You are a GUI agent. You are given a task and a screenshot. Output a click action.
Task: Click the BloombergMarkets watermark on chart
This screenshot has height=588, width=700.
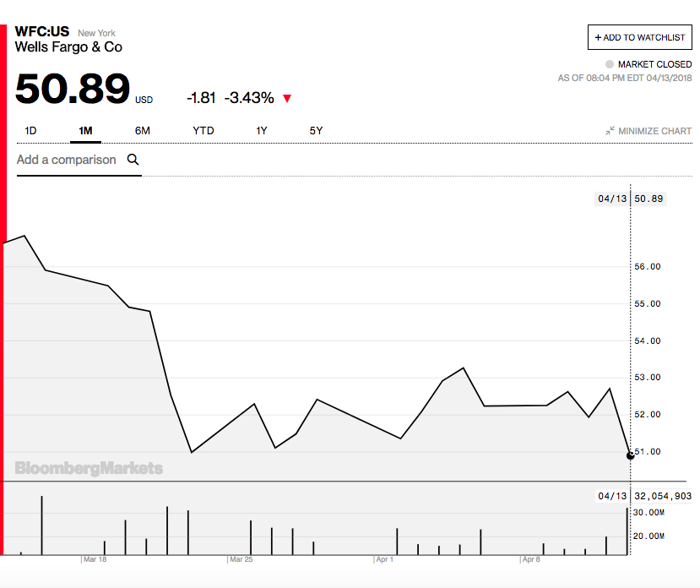[x=89, y=468]
